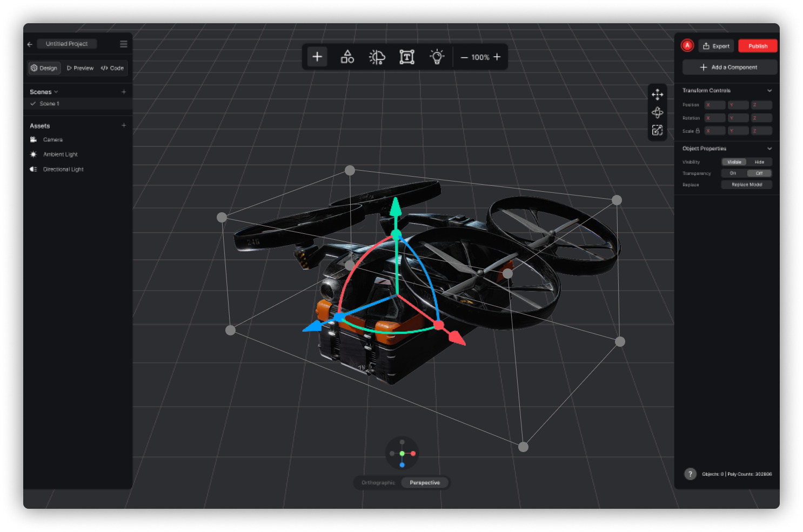Image resolution: width=803 pixels, height=532 pixels.
Task: Select the Text tool in the toolbar
Action: click(406, 56)
